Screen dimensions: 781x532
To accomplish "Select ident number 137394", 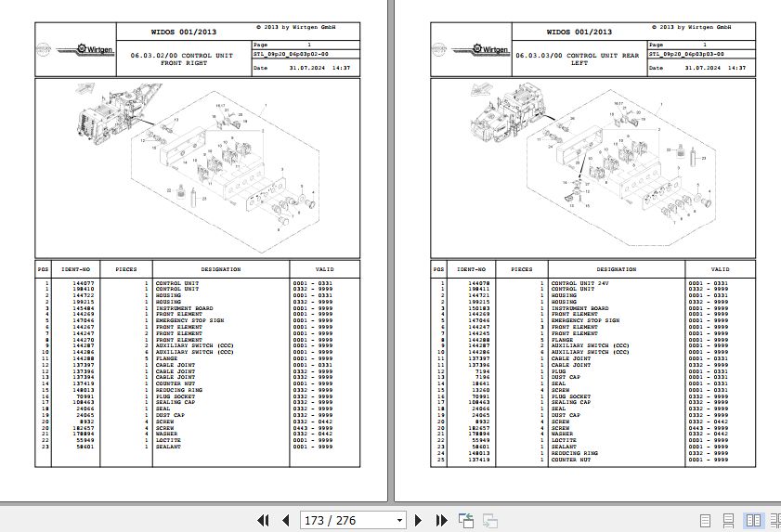I will [x=84, y=377].
